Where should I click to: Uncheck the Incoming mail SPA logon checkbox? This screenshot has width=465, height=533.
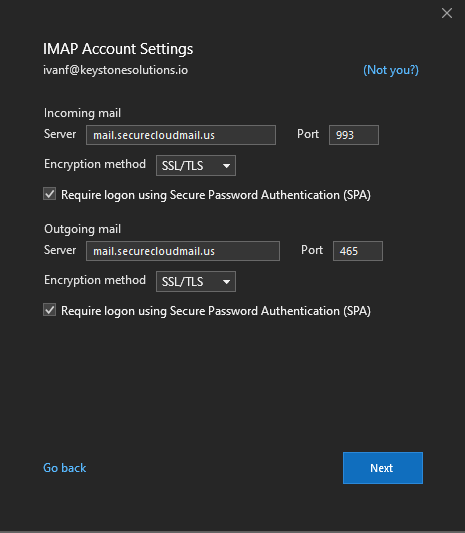[x=50, y=194]
